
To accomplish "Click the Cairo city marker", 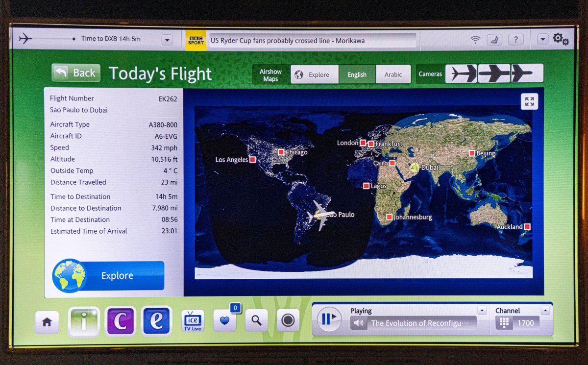I will pos(392,163).
